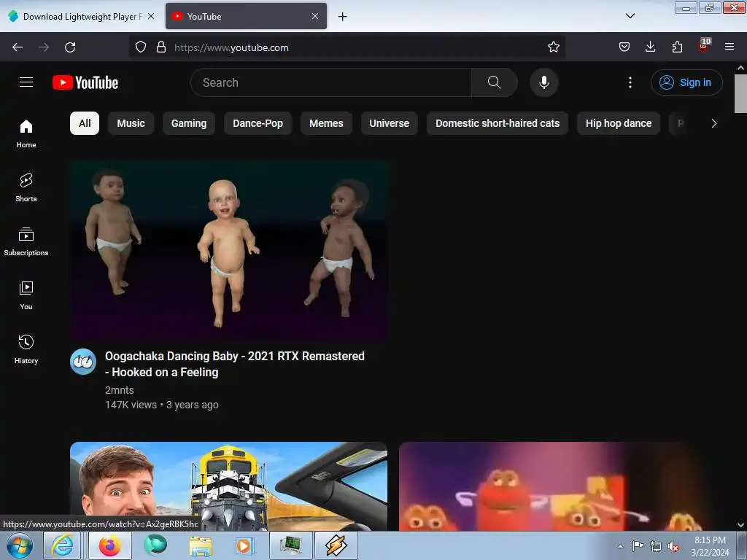Show more category chips with right arrow

tap(713, 123)
